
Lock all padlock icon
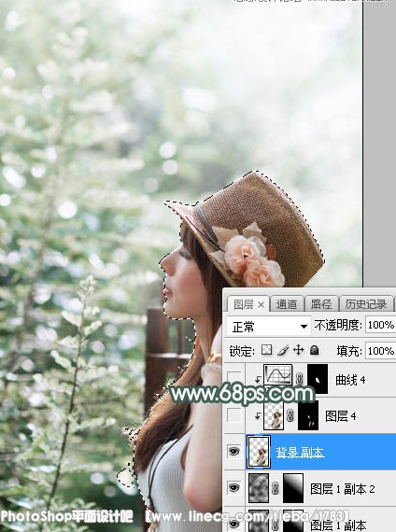(x=315, y=350)
